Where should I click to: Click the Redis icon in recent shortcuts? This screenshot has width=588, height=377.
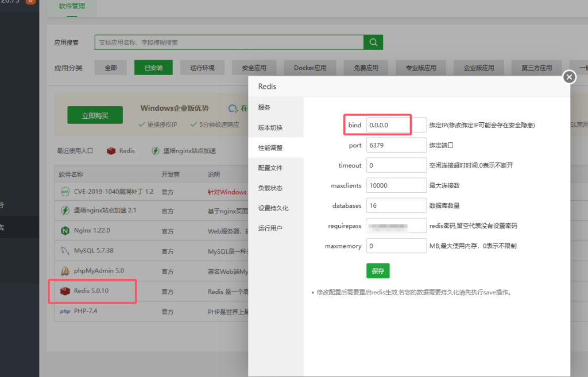(111, 151)
